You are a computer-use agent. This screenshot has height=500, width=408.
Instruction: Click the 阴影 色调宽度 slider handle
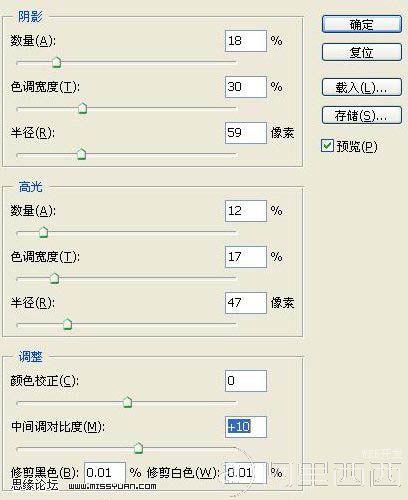click(82, 108)
